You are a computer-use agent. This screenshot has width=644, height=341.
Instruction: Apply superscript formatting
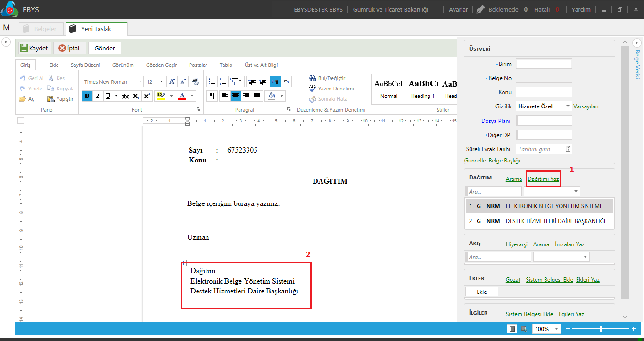pos(147,96)
